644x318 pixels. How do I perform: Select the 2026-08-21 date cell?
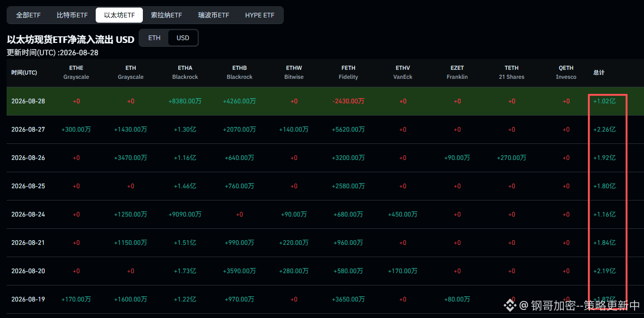tap(28, 243)
